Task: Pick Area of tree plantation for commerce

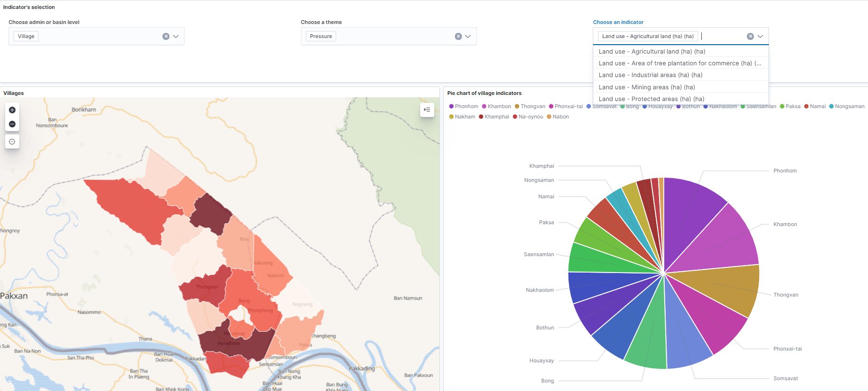Action: 679,63
